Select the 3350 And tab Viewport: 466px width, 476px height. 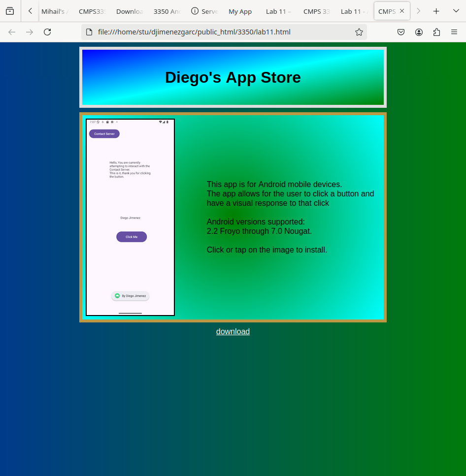click(x=167, y=11)
